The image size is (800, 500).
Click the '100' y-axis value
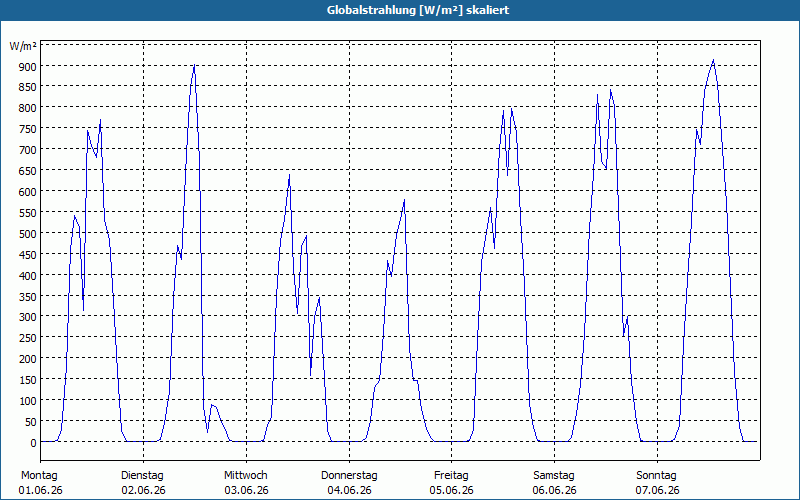(x=28, y=401)
